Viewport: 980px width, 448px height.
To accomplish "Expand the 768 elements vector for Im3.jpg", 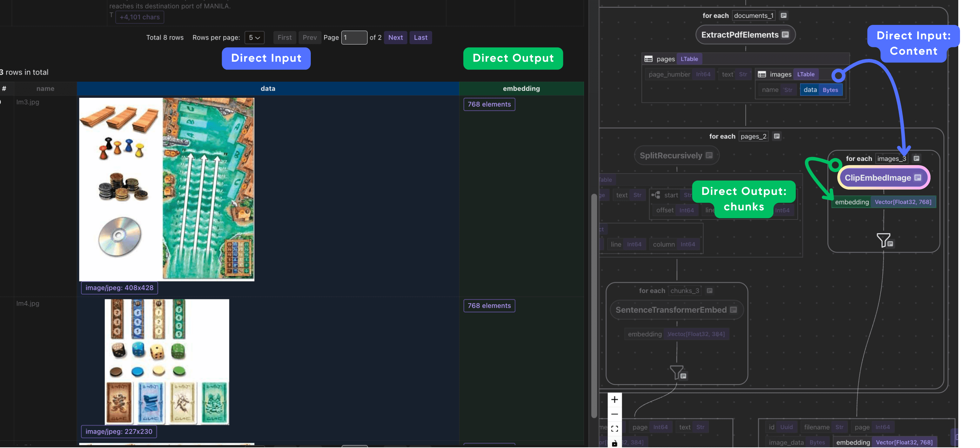I will 489,104.
